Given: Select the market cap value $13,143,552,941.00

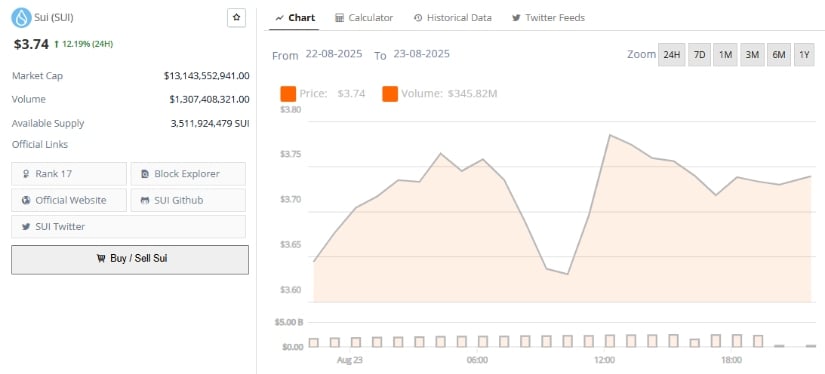Looking at the screenshot, I should coord(206,76).
